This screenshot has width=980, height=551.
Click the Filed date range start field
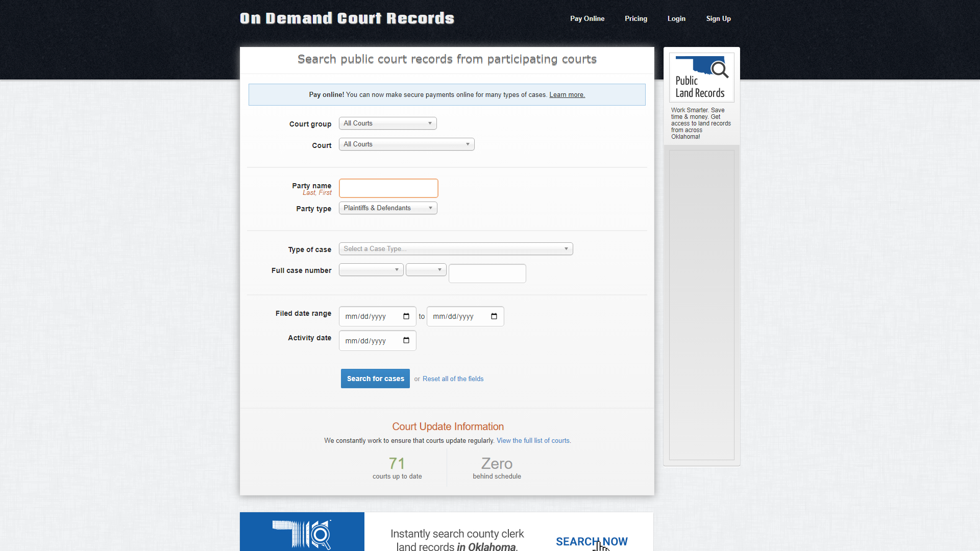point(377,316)
